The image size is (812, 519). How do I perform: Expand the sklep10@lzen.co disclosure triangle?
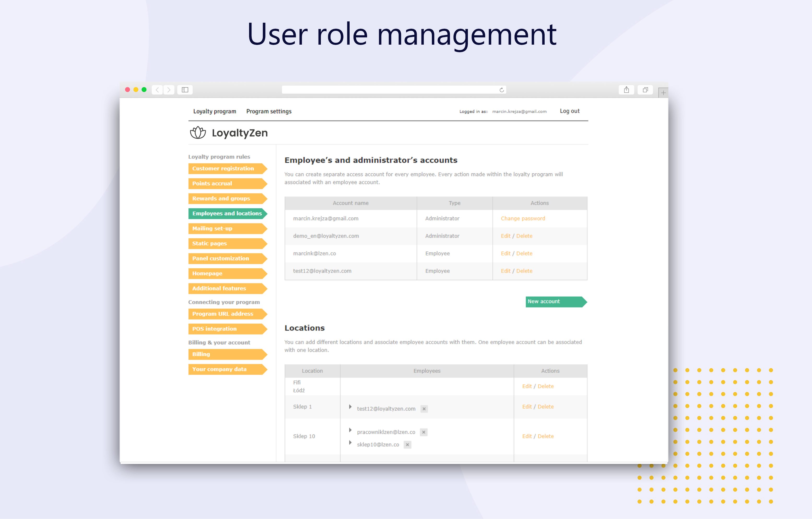tap(350, 443)
